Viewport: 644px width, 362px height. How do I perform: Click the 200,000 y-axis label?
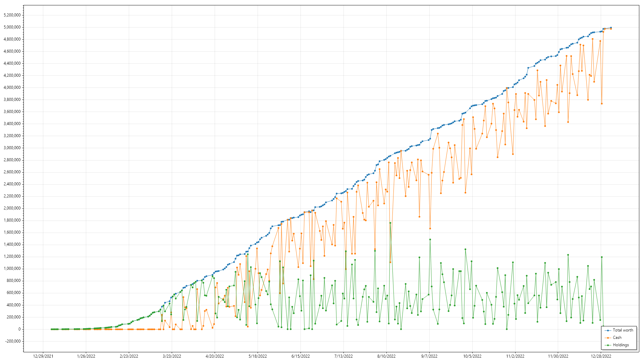14,317
